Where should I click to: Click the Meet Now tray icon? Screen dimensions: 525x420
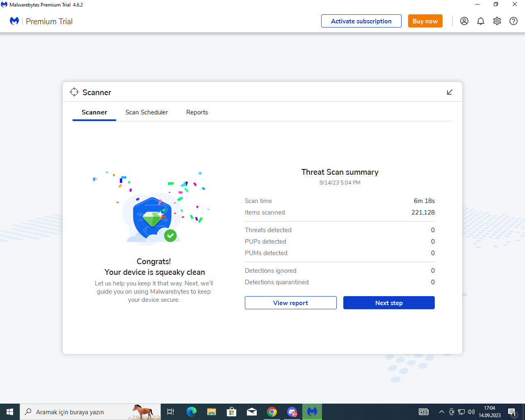[452, 412]
